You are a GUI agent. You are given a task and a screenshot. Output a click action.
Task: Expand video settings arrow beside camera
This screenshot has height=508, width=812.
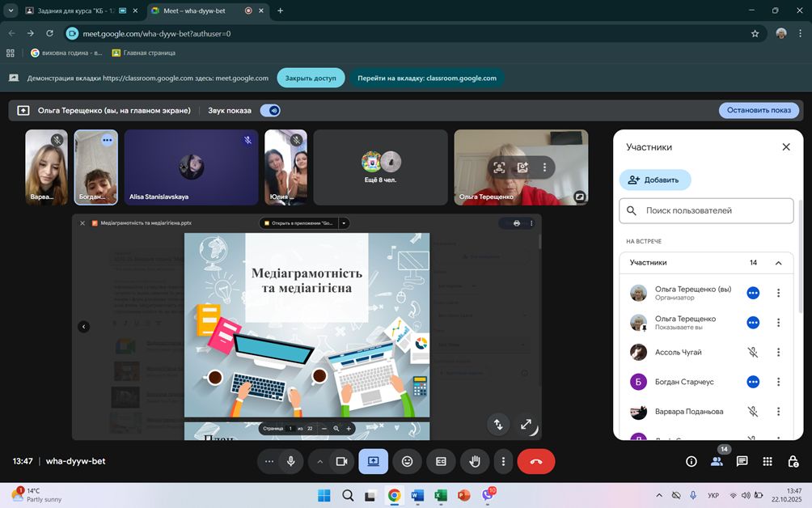coord(320,461)
